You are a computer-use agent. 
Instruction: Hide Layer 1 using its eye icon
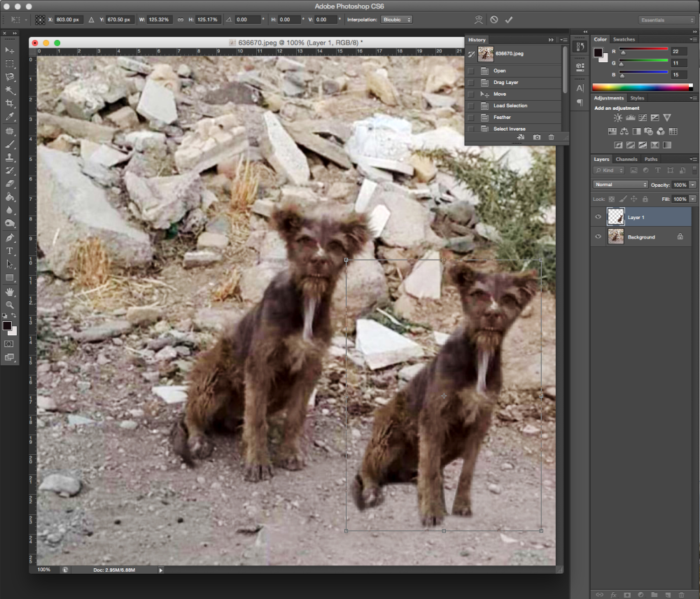598,217
